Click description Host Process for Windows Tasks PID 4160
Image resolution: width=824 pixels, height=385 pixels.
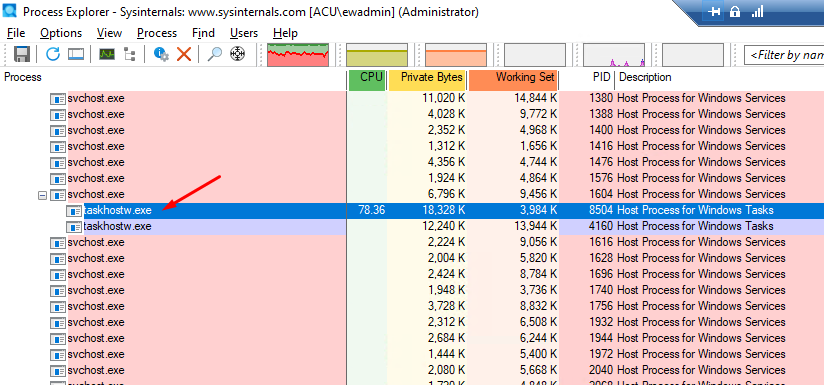tap(695, 227)
